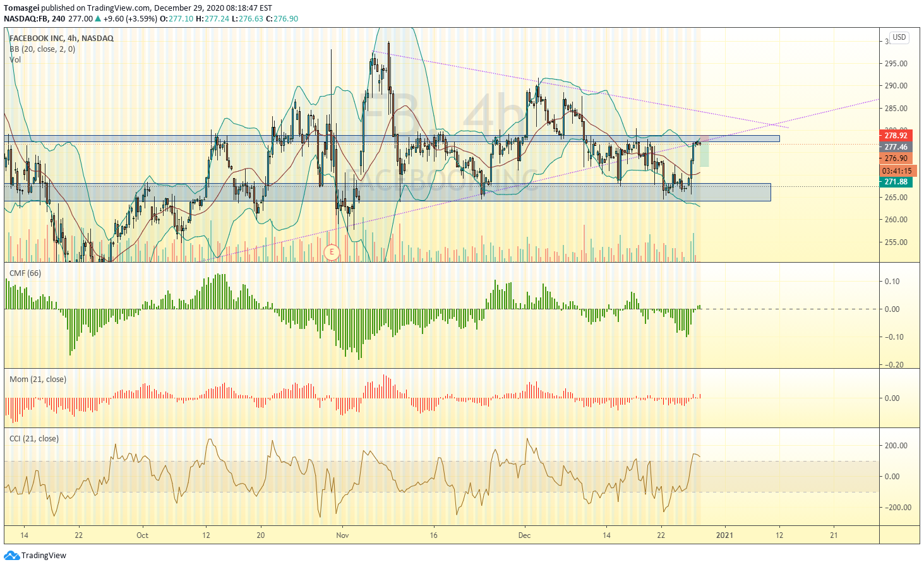Click the 295.00 price axis value
Screen dimensions: 924x567
(896, 64)
